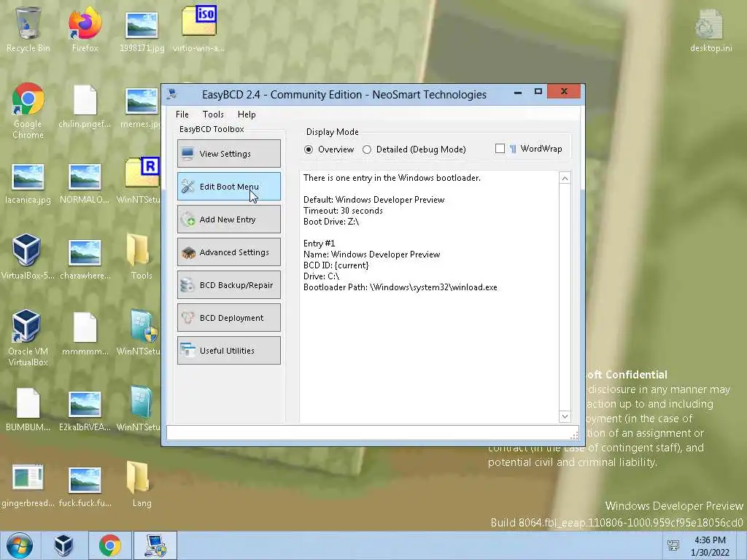This screenshot has height=560, width=747.
Task: Select the Lang folder on desktop
Action: [x=142, y=485]
